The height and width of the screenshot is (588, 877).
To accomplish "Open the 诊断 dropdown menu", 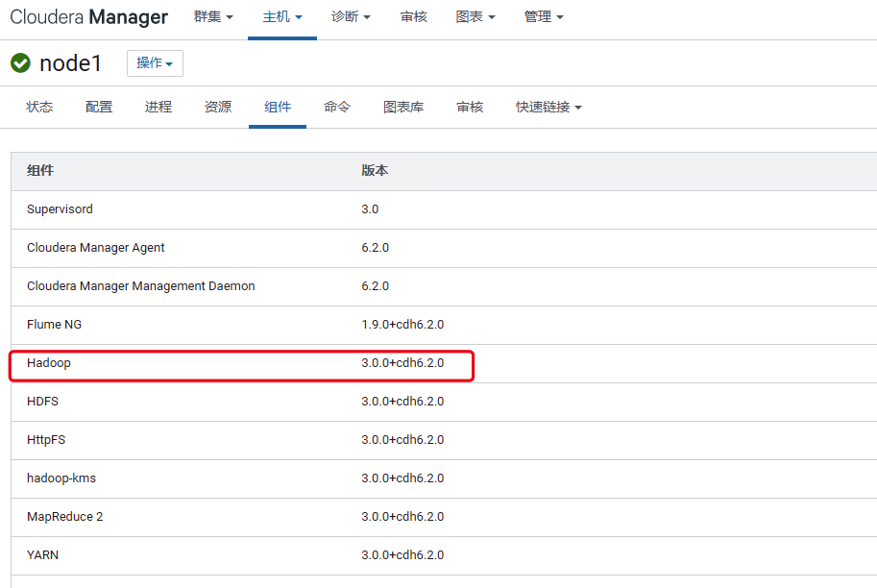I will 351,17.
